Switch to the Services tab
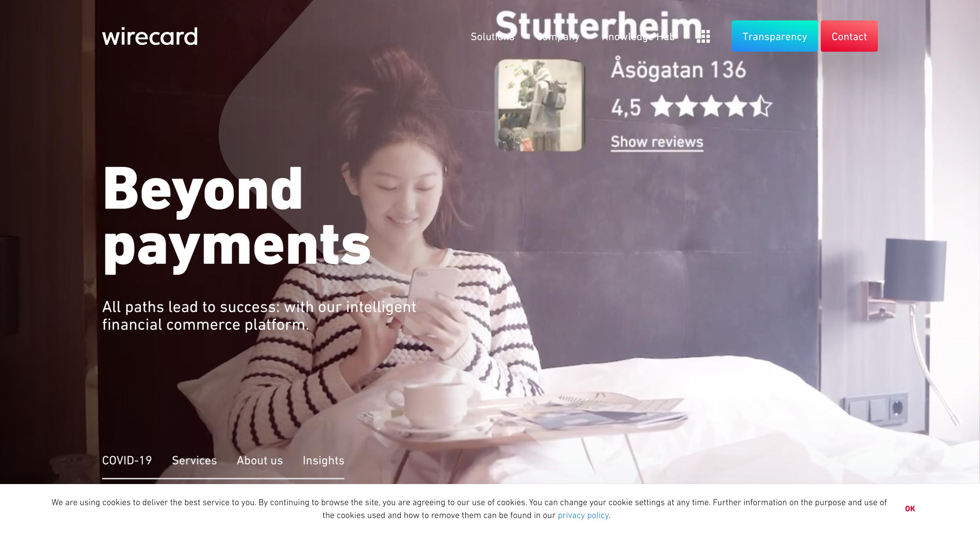The height and width of the screenshot is (533, 980). (194, 460)
